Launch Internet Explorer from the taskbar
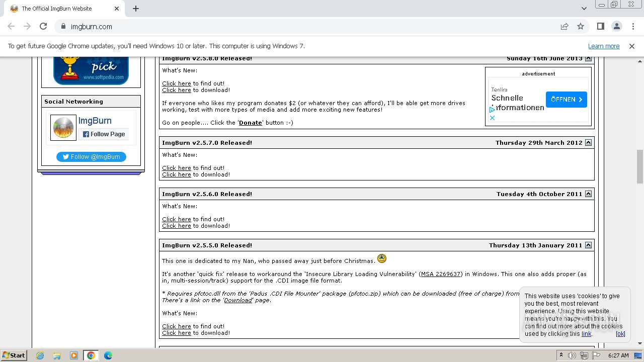 click(x=40, y=355)
